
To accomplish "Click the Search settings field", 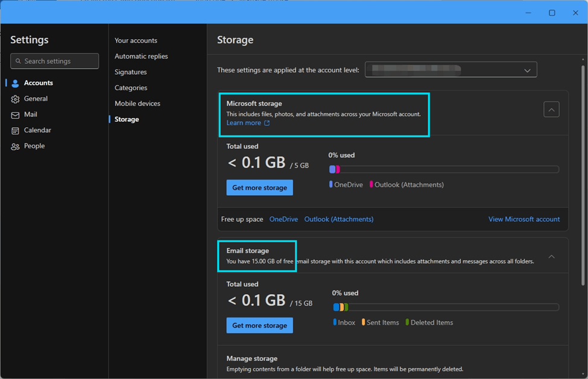I will (55, 61).
